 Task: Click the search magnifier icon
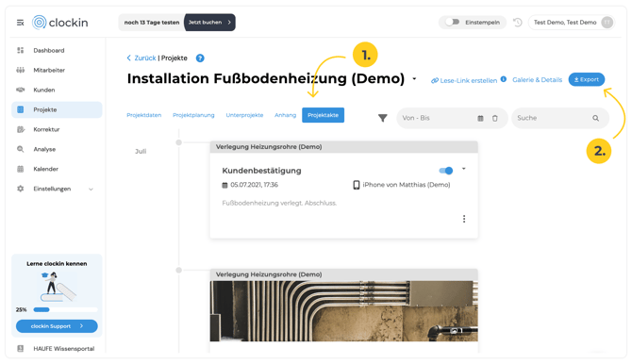[x=596, y=118]
